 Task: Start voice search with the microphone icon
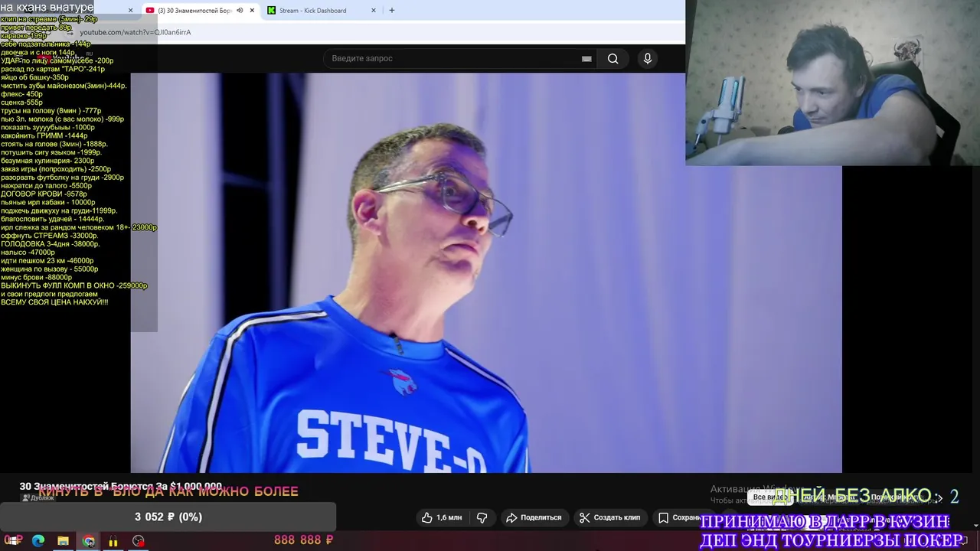[x=648, y=58]
